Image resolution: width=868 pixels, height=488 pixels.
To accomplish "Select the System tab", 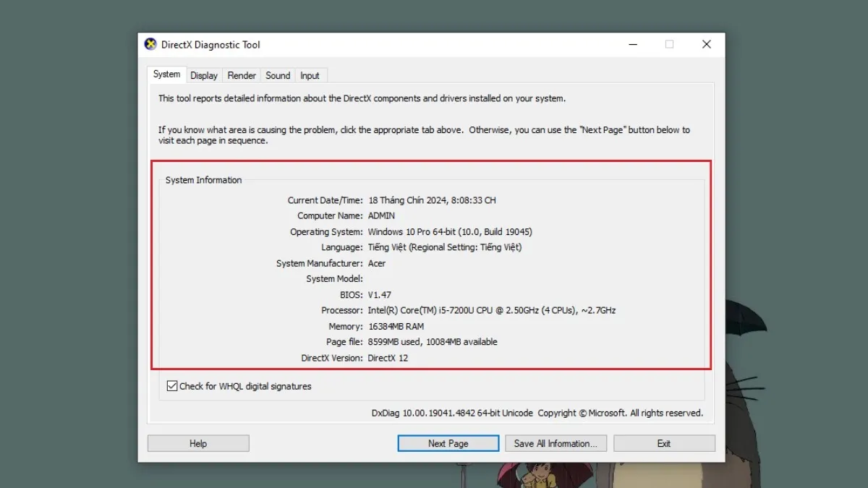I will (x=166, y=74).
